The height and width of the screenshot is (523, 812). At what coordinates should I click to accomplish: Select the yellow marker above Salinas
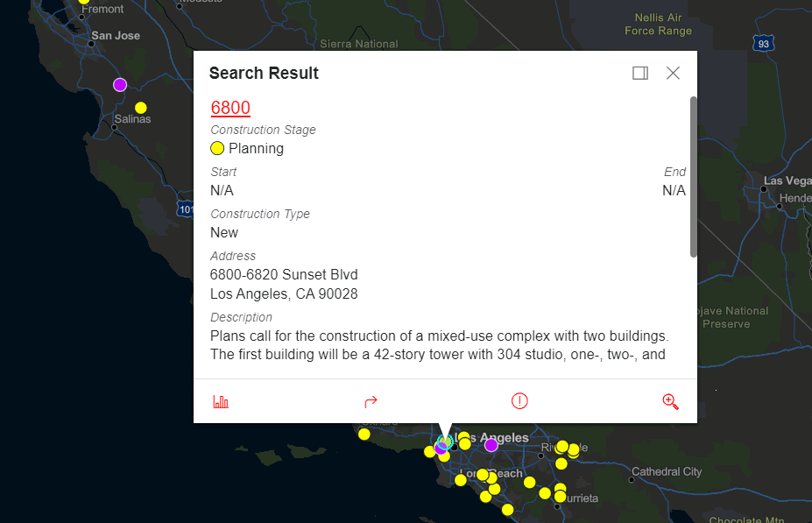pyautogui.click(x=141, y=108)
